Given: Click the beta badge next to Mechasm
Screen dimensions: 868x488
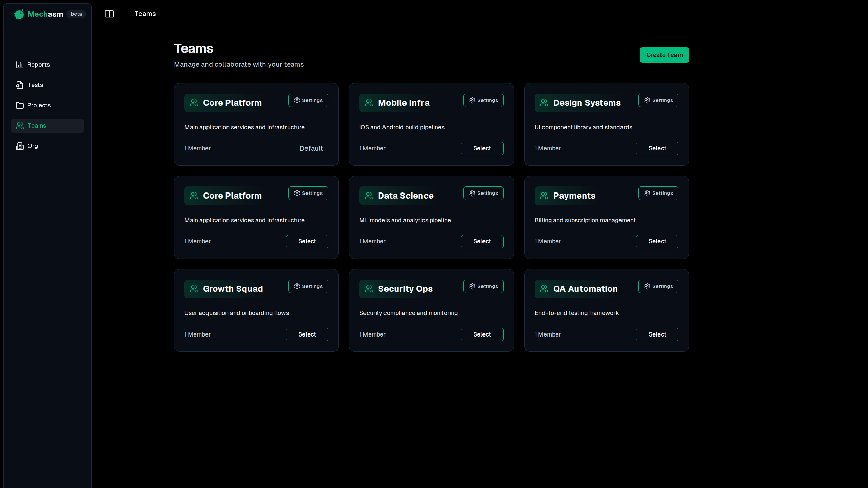Looking at the screenshot, I should (x=76, y=14).
